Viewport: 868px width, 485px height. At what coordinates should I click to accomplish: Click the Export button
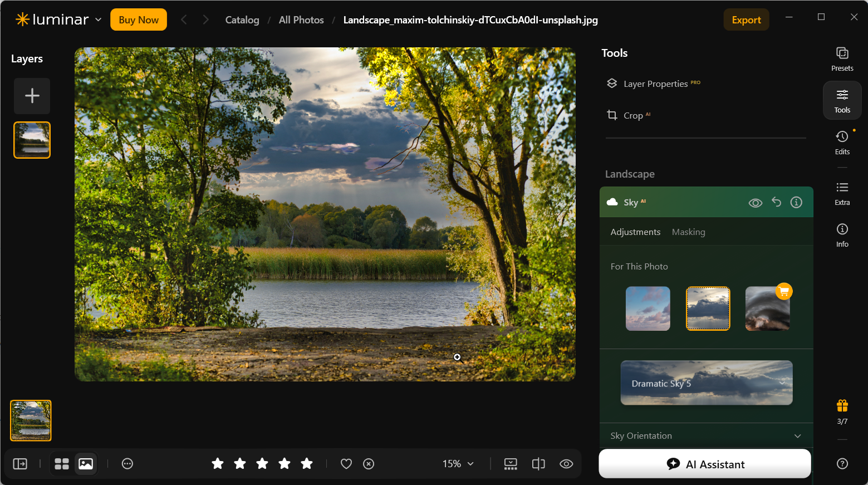(x=746, y=19)
